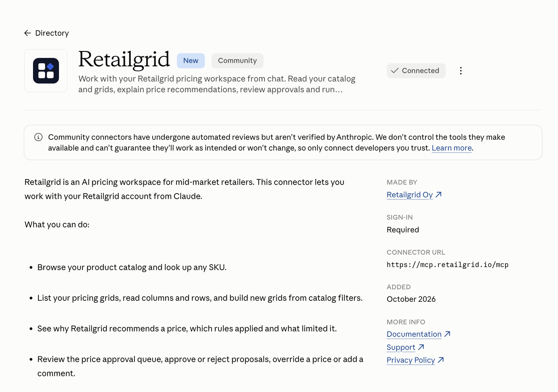
Task: Click the 'ADDED' label
Action: pos(399,287)
